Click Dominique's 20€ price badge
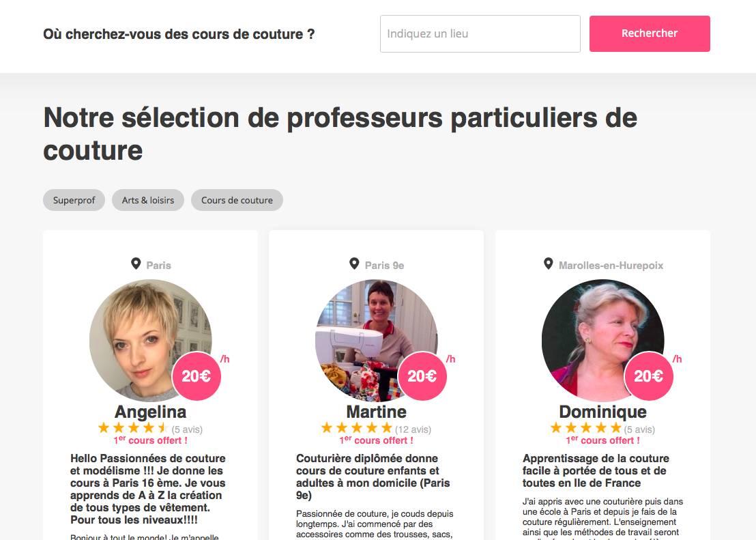The height and width of the screenshot is (540, 756). point(648,376)
